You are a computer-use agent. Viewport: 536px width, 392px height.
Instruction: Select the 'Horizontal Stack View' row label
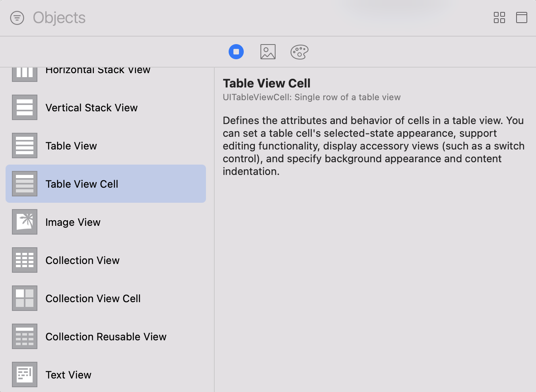(98, 71)
